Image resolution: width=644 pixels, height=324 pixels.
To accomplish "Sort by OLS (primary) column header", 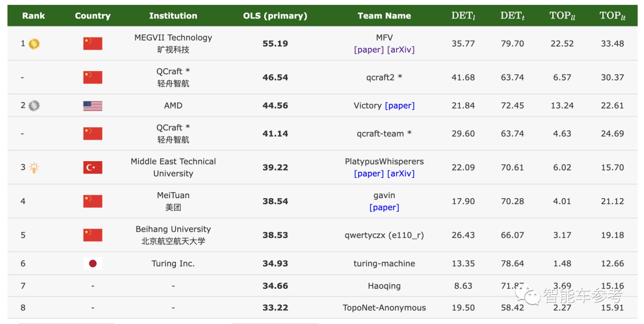I will pyautogui.click(x=275, y=16).
